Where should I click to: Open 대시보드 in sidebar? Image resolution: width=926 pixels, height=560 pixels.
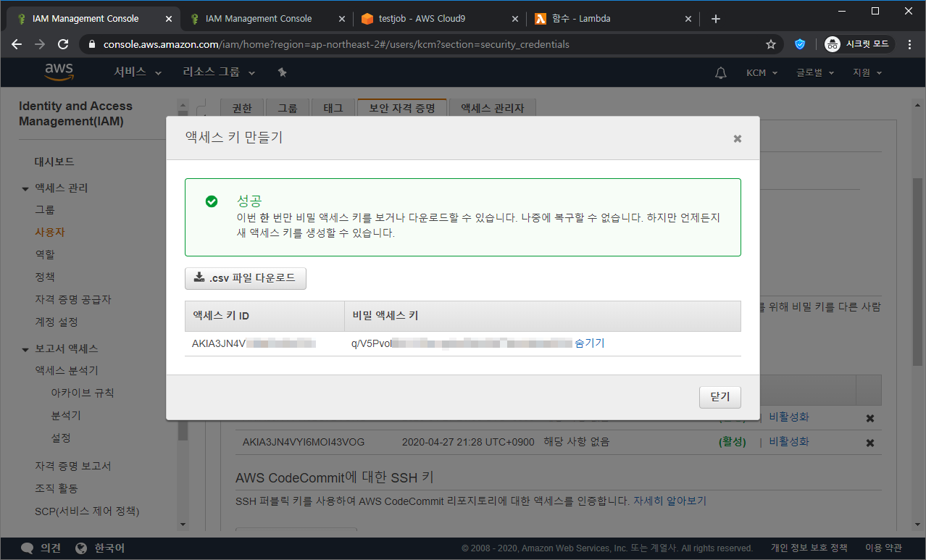(54, 162)
